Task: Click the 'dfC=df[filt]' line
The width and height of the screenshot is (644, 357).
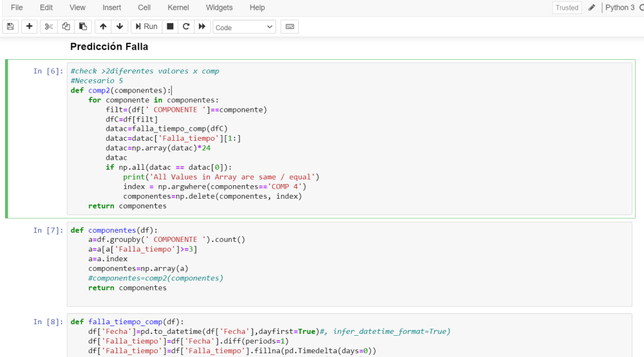Action: [132, 120]
